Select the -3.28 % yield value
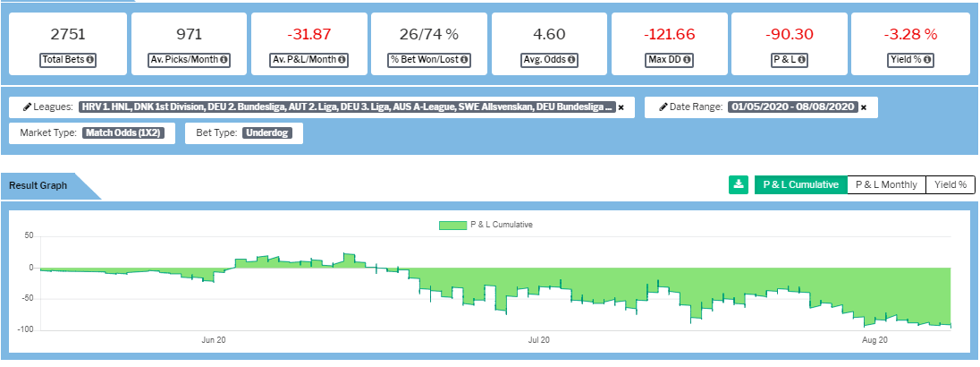Viewport: 980px width, 367px height. [910, 34]
